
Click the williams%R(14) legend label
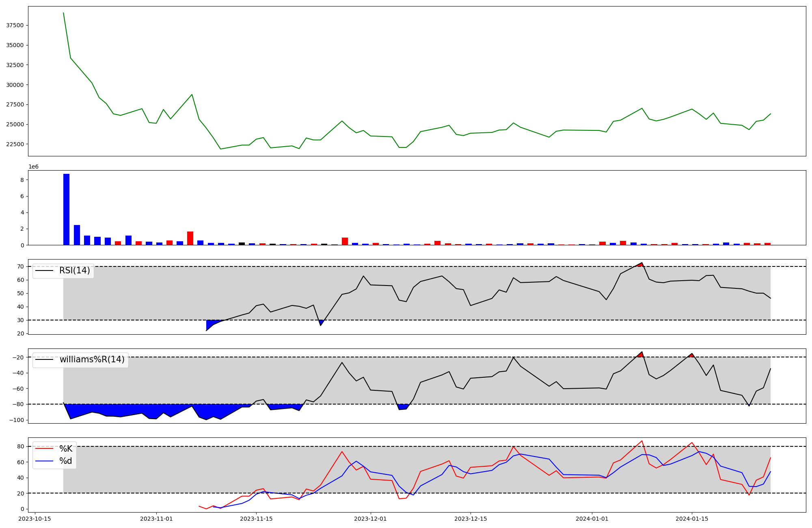point(92,359)
